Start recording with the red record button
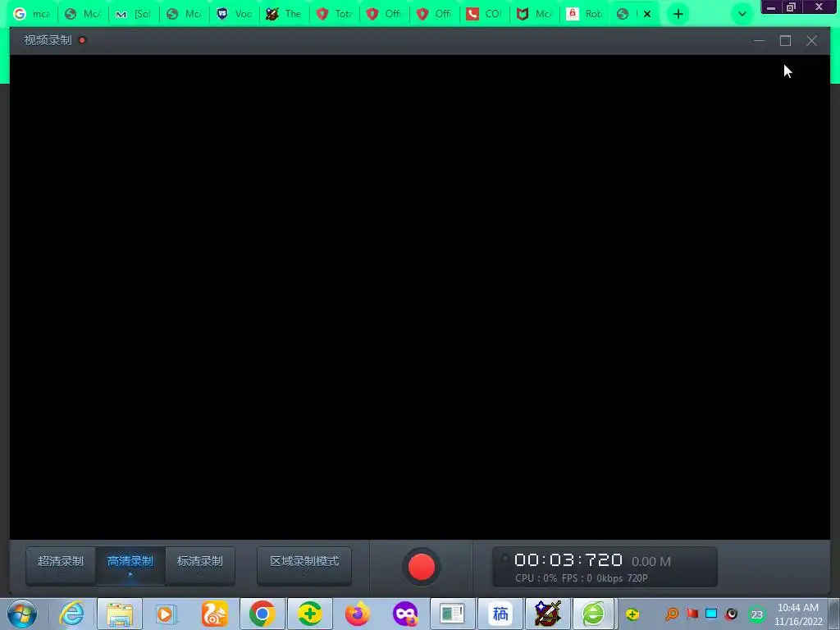Image resolution: width=840 pixels, height=630 pixels. tap(421, 567)
